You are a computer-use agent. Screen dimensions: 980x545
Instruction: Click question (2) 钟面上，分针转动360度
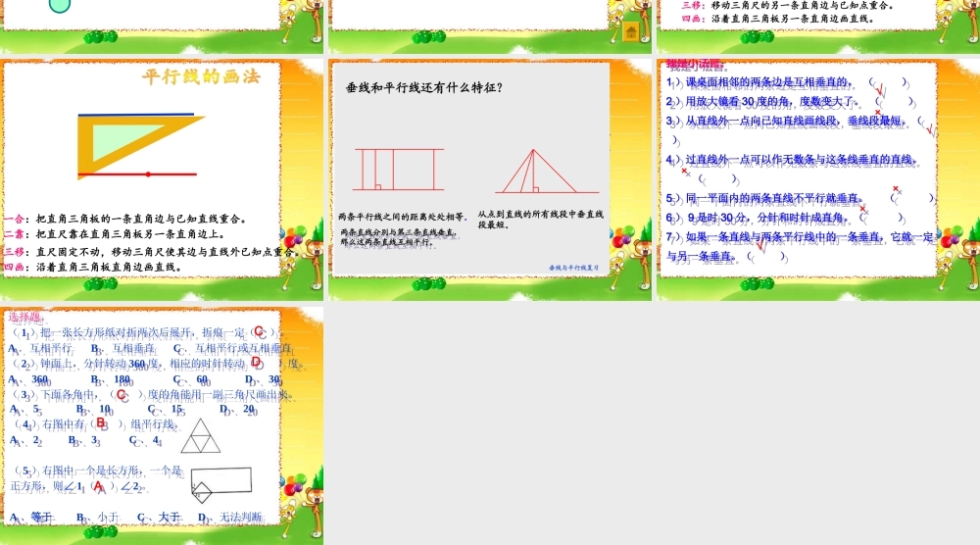[x=158, y=363]
